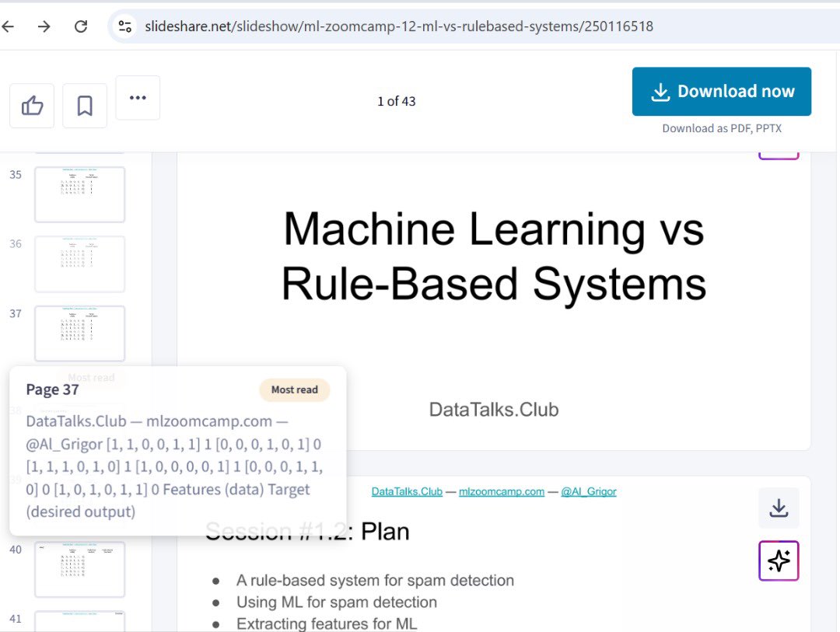Click 'Extracting features for ML' bullet
Screen dimensions: 840x632
point(326,624)
